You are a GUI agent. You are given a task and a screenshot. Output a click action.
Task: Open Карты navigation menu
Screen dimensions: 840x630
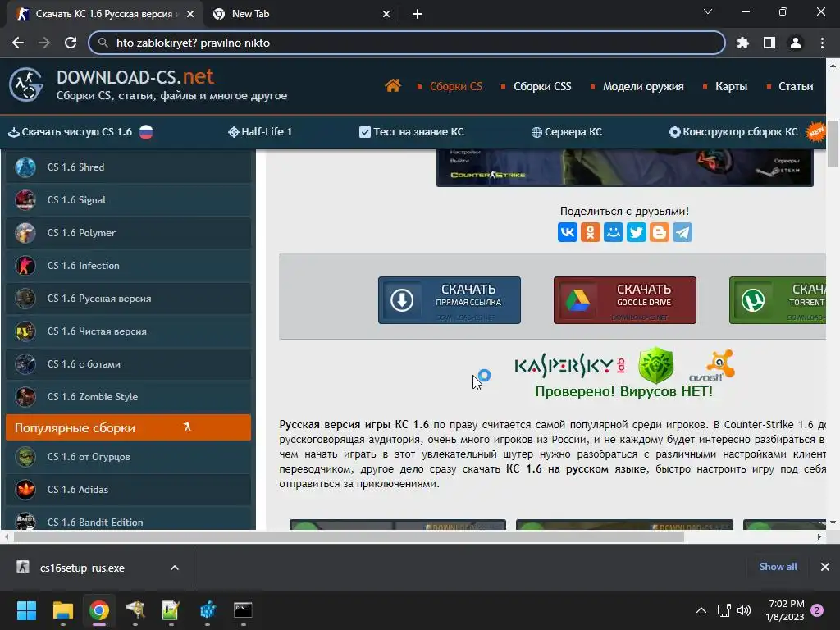(731, 86)
